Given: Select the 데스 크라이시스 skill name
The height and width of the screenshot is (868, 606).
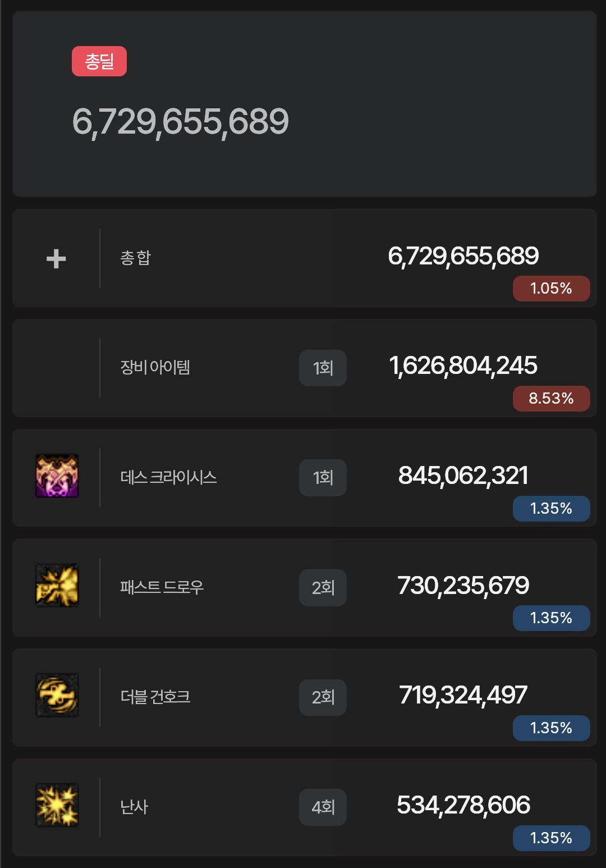Looking at the screenshot, I should point(168,477).
